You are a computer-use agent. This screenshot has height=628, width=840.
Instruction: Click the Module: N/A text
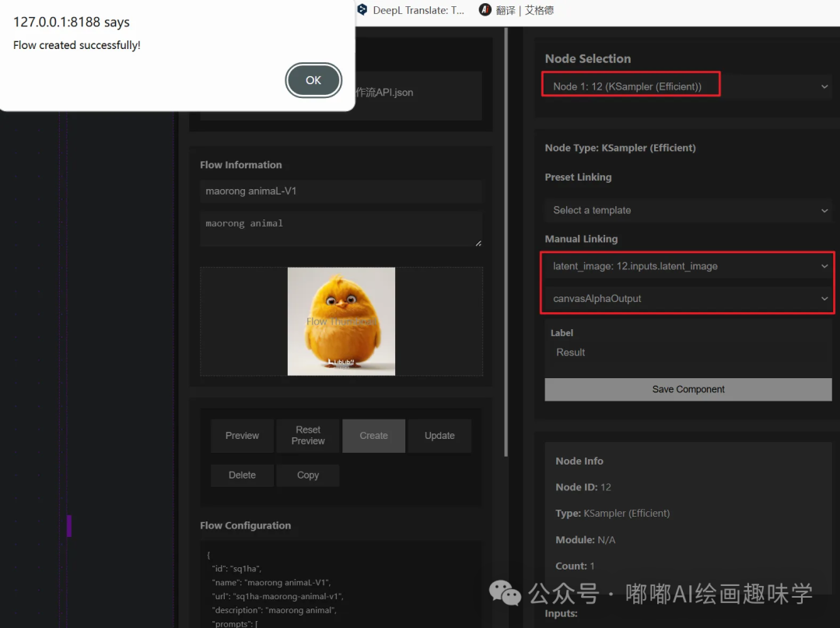pyautogui.click(x=585, y=539)
